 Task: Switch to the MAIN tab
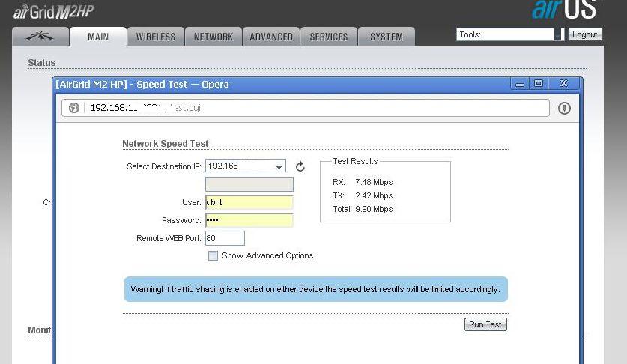98,37
